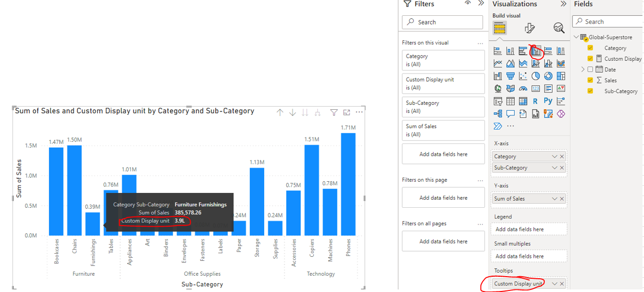Screen dimensions: 644x292
Task: Toggle the Sales field checkbox
Action: click(x=590, y=80)
